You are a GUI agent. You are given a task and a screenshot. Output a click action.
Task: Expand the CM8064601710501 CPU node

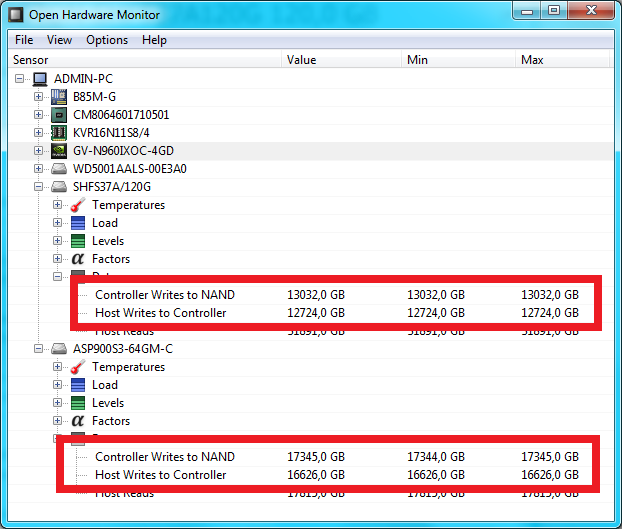click(x=38, y=115)
